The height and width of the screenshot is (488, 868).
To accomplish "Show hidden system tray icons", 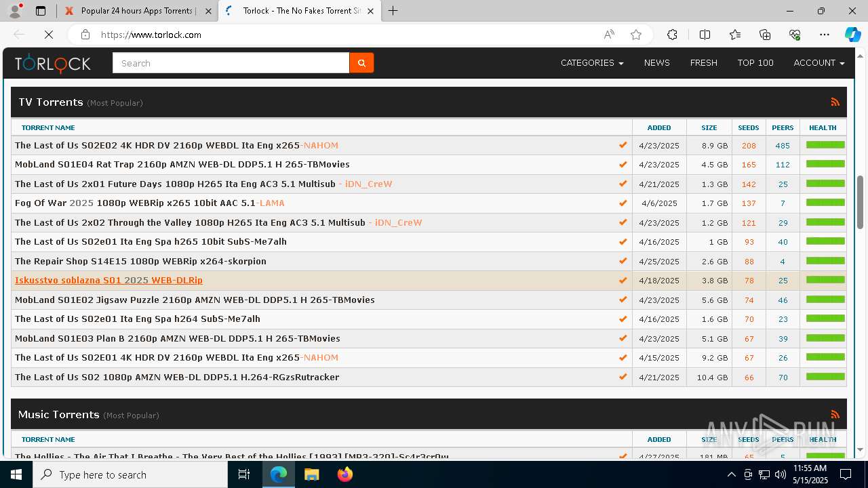I will click(x=731, y=474).
